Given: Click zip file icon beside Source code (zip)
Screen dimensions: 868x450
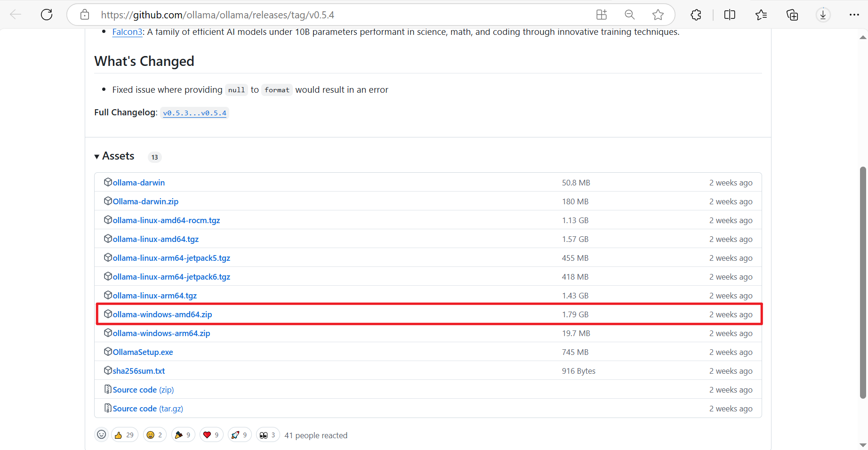Looking at the screenshot, I should point(108,389).
